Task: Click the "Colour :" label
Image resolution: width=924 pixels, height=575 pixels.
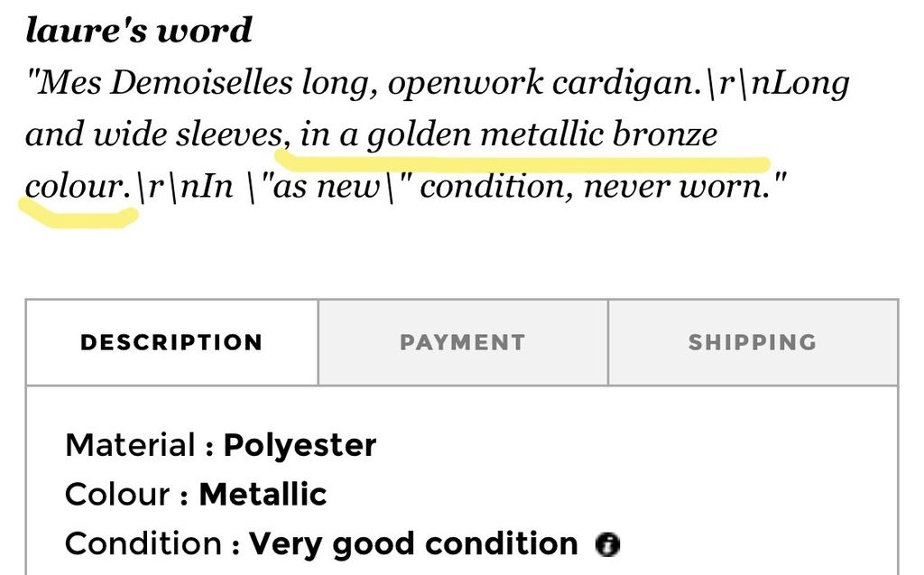Action: pos(126,494)
